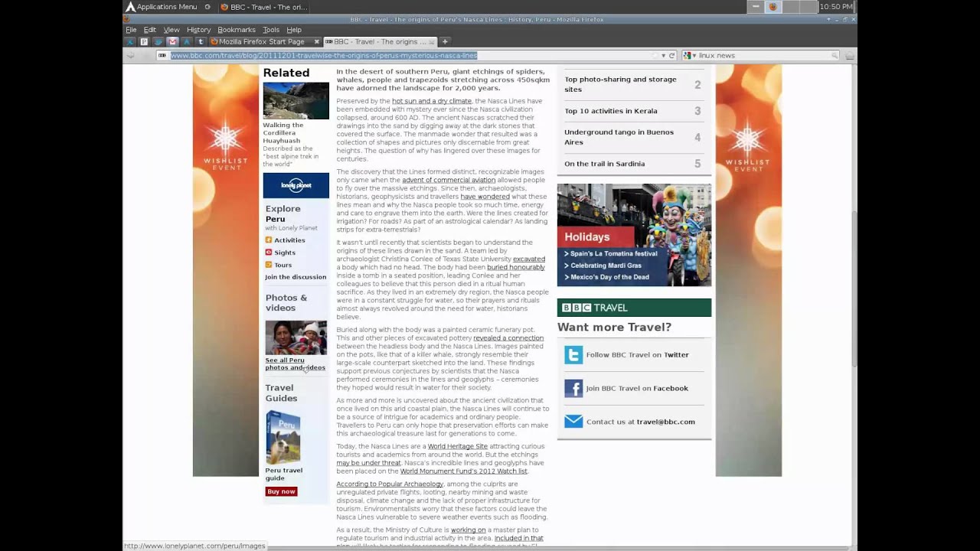Click the back navigation arrow
This screenshot has width=980, height=551.
click(x=130, y=55)
